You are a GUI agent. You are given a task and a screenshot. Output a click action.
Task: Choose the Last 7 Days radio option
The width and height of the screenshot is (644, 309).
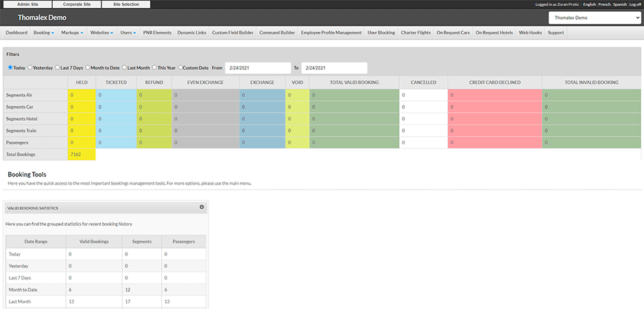(x=57, y=68)
